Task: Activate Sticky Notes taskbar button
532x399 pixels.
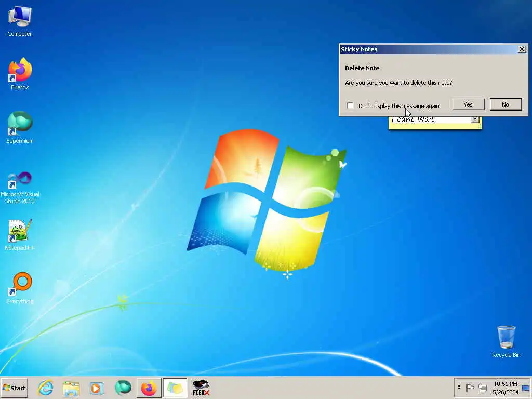Action: 175,388
